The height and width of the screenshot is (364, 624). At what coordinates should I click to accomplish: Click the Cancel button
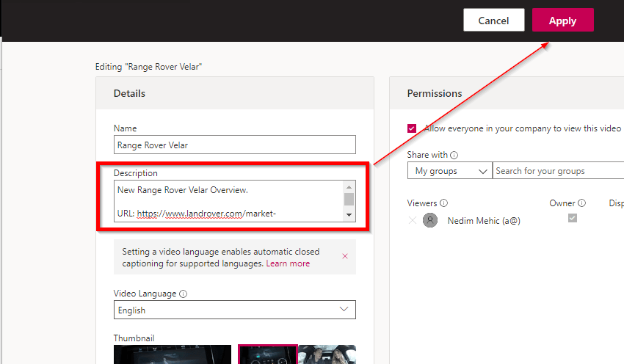pyautogui.click(x=493, y=21)
